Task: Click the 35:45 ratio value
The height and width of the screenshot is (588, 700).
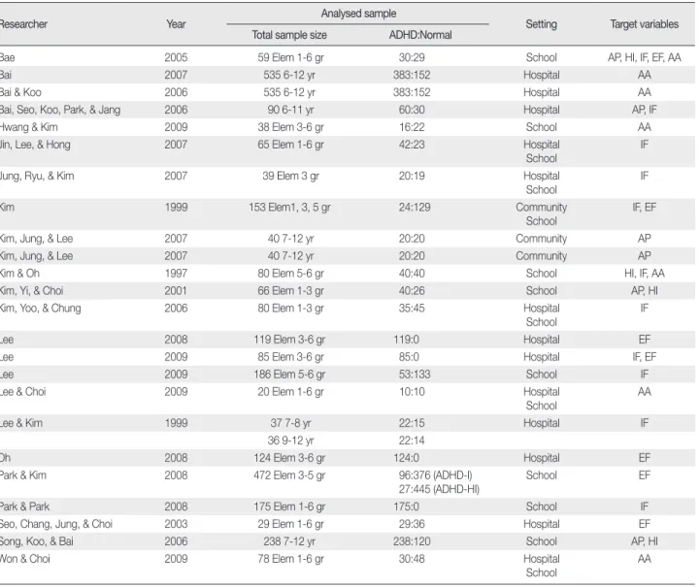Action: coord(412,308)
